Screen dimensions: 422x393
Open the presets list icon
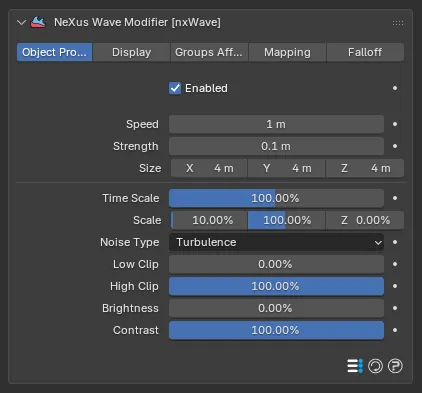(x=355, y=366)
